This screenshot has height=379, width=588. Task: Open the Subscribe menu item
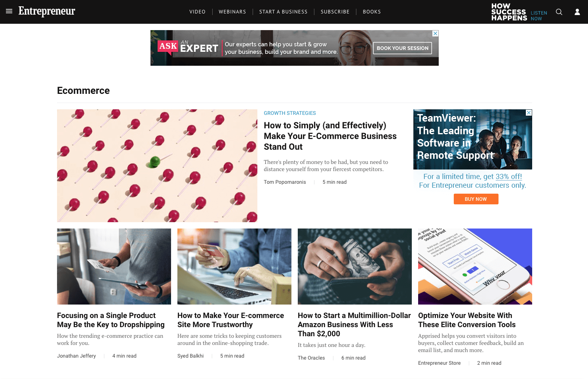tap(335, 12)
